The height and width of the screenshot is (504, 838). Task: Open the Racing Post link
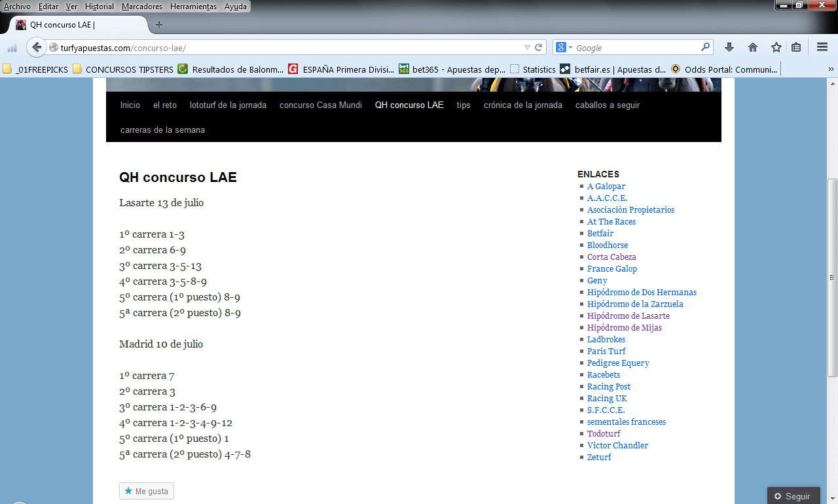tap(609, 387)
